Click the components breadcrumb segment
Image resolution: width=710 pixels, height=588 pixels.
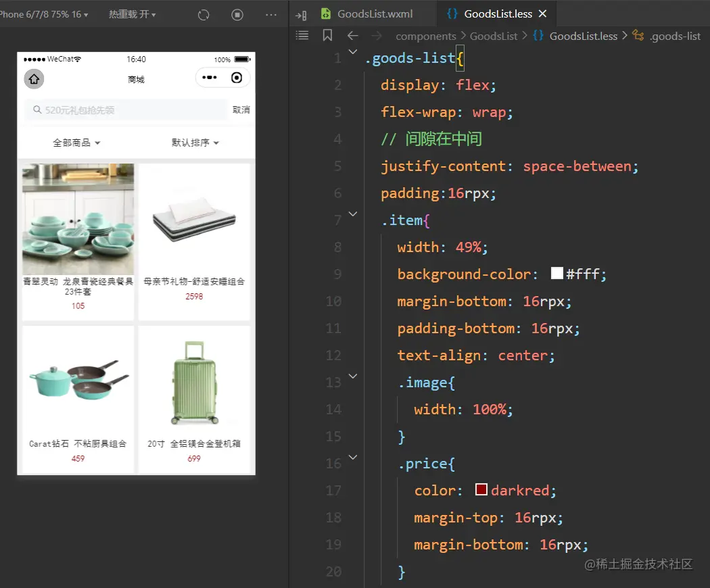pyautogui.click(x=425, y=36)
